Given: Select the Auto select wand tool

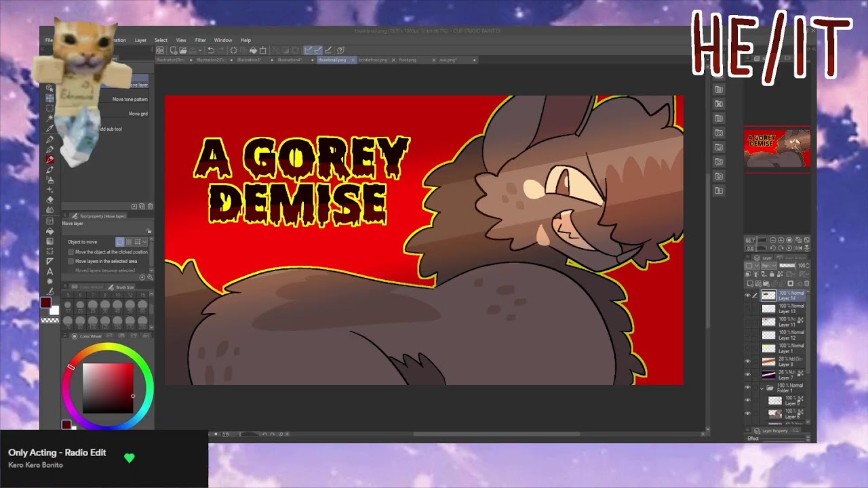Looking at the screenshot, I should (x=50, y=118).
